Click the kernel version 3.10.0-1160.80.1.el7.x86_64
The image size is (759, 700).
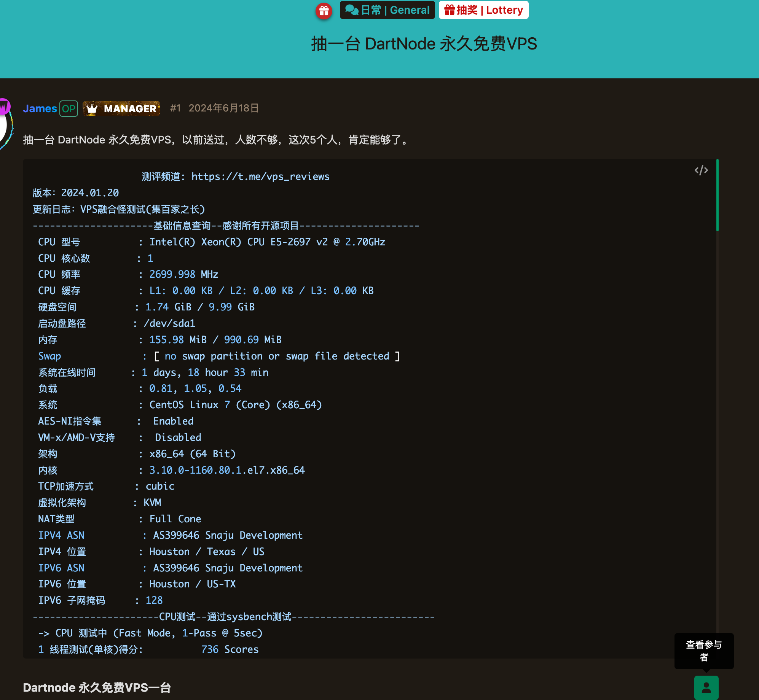click(x=227, y=470)
